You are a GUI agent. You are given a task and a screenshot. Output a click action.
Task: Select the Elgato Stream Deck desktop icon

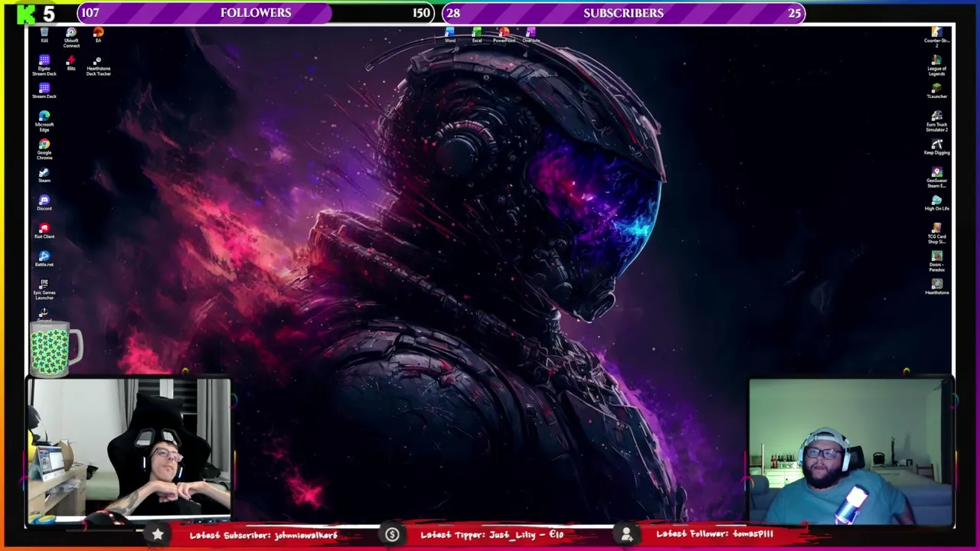click(x=44, y=65)
